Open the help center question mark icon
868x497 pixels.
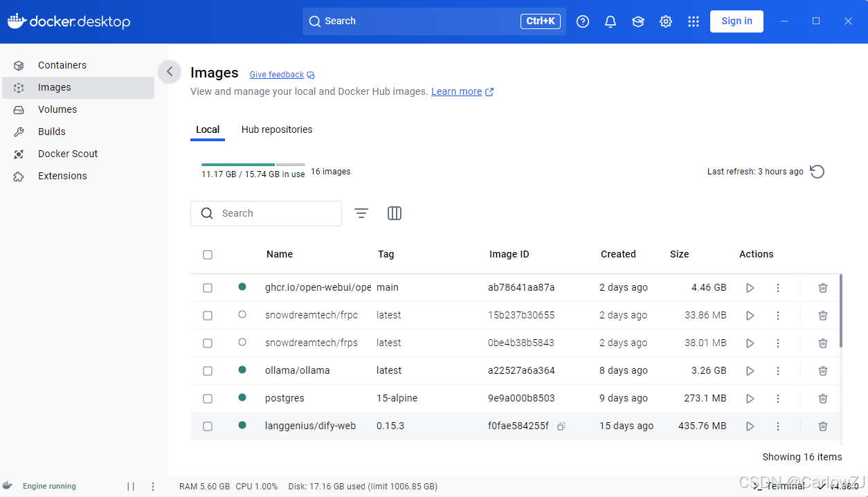point(583,21)
